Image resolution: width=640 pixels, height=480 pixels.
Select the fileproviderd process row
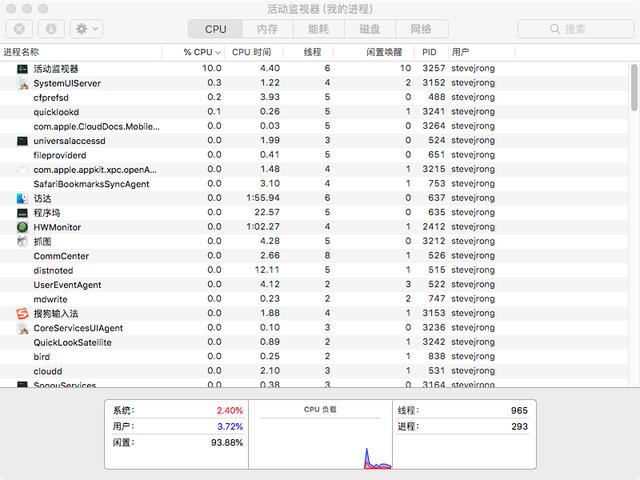pos(314,155)
